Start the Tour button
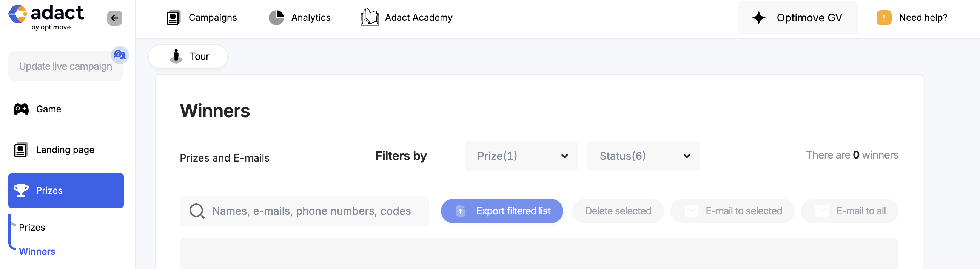Image resolution: width=980 pixels, height=269 pixels. pyautogui.click(x=188, y=57)
